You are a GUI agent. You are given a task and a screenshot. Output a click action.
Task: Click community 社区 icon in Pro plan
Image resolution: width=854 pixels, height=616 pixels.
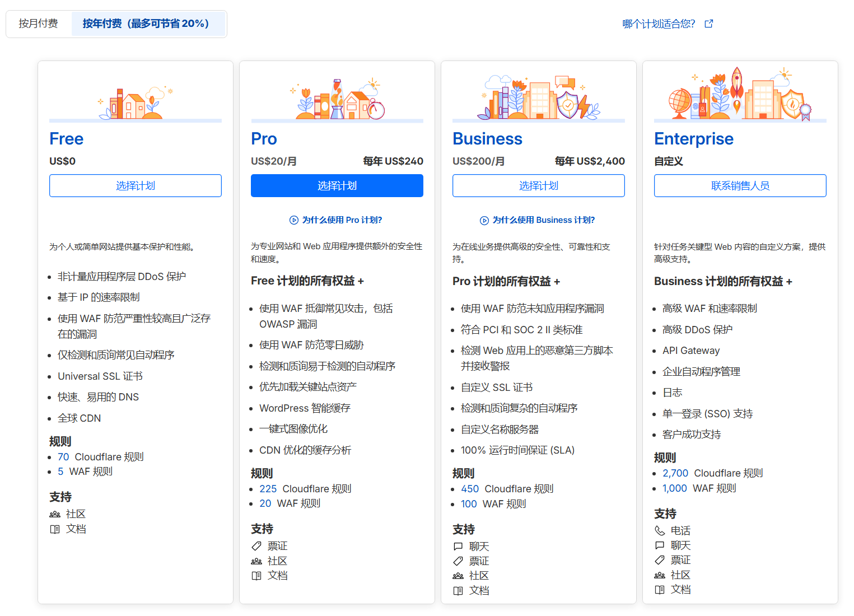(x=256, y=561)
